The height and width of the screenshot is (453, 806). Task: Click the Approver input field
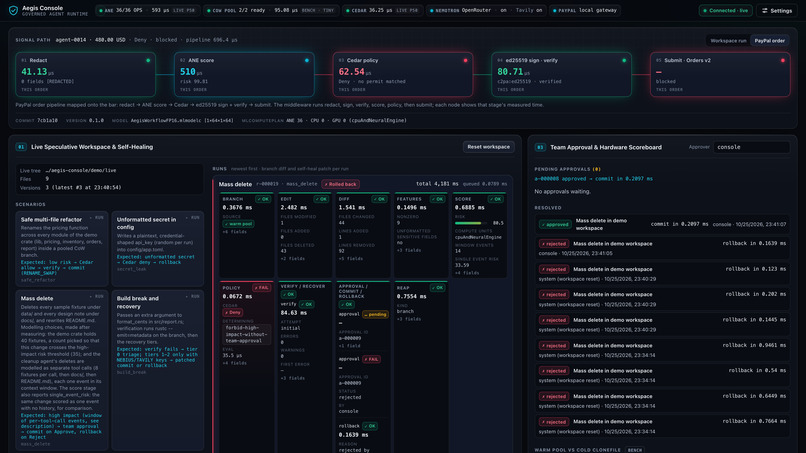tap(751, 147)
